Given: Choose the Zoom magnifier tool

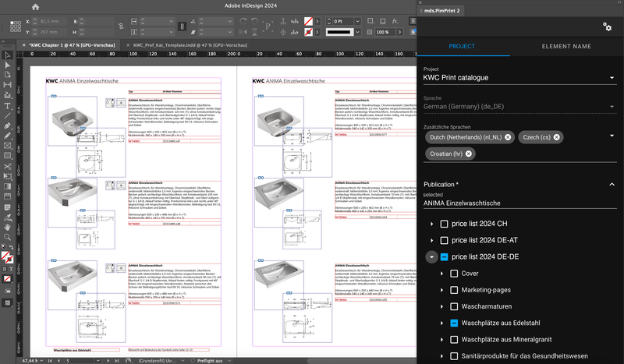Looking at the screenshot, I should point(7,237).
